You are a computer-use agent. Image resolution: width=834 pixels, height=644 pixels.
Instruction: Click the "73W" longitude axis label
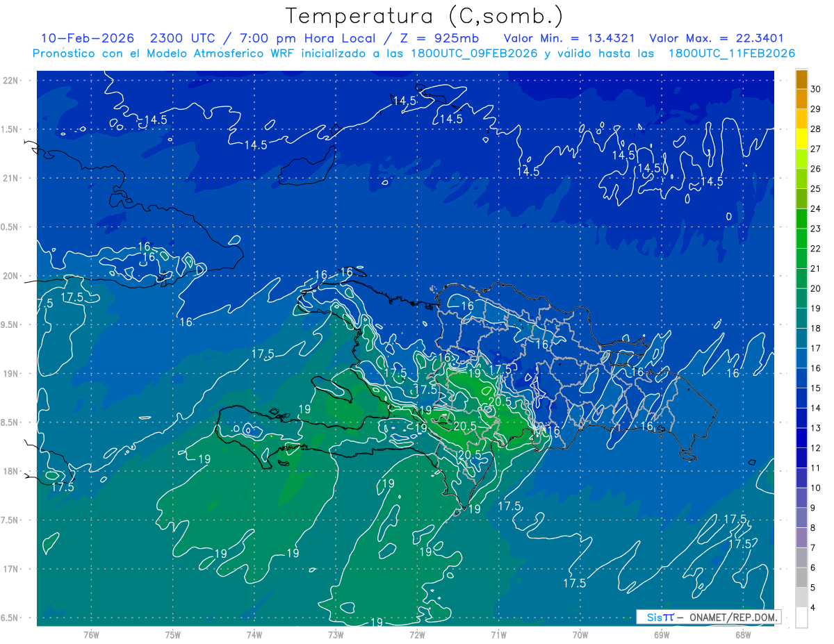[336, 634]
